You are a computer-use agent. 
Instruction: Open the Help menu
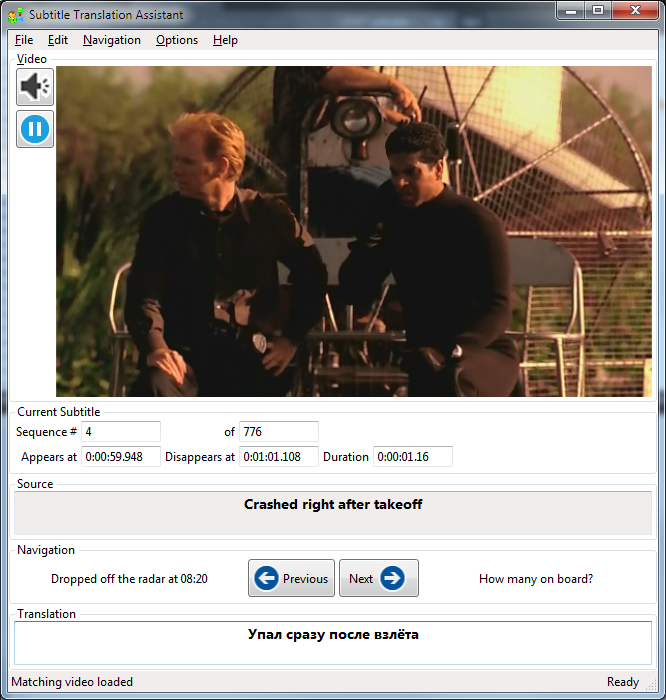tap(225, 40)
